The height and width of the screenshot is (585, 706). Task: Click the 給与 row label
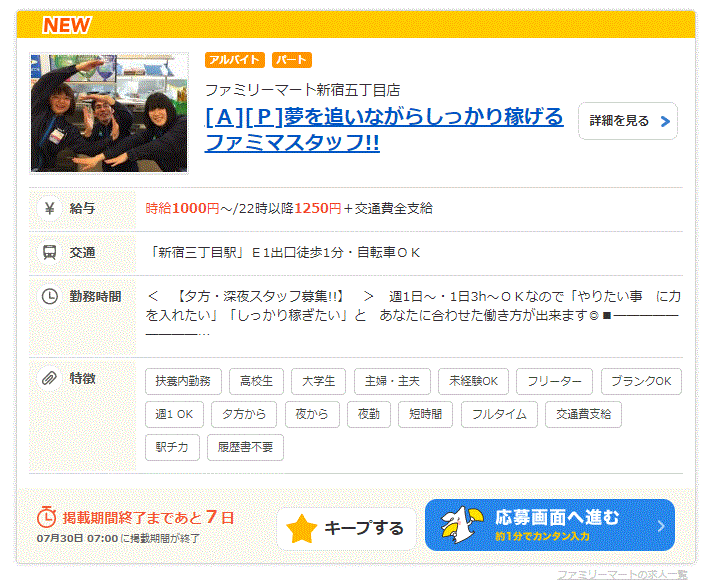tap(82, 209)
